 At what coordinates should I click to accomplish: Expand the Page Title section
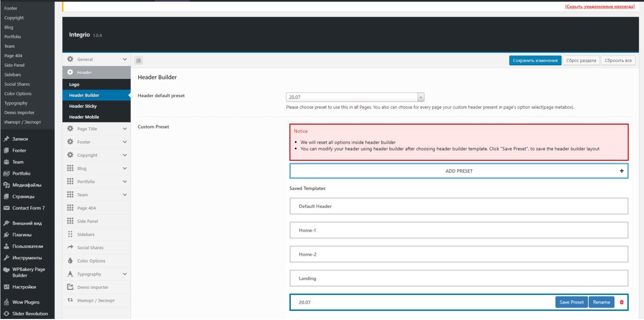tap(125, 129)
